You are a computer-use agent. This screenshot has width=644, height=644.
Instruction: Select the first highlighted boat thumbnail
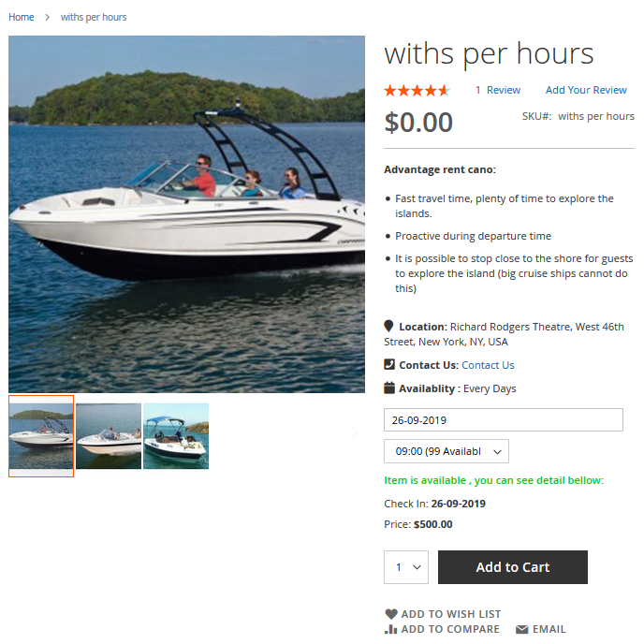pyautogui.click(x=41, y=436)
